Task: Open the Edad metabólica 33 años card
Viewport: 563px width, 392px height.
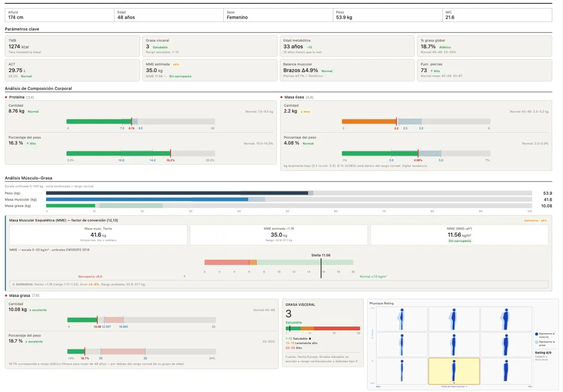Action: (x=347, y=46)
